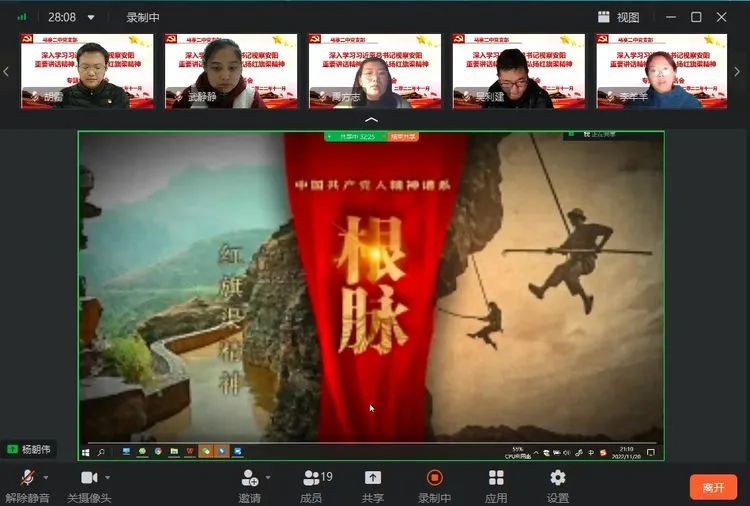
Task: Open audio options arrow next to 解除静音
Action: tap(46, 477)
